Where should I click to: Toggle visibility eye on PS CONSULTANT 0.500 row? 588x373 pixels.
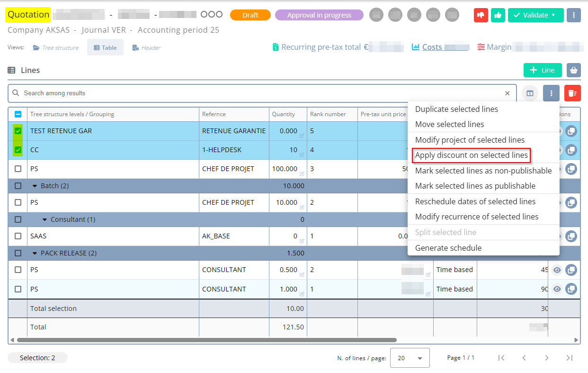point(557,270)
